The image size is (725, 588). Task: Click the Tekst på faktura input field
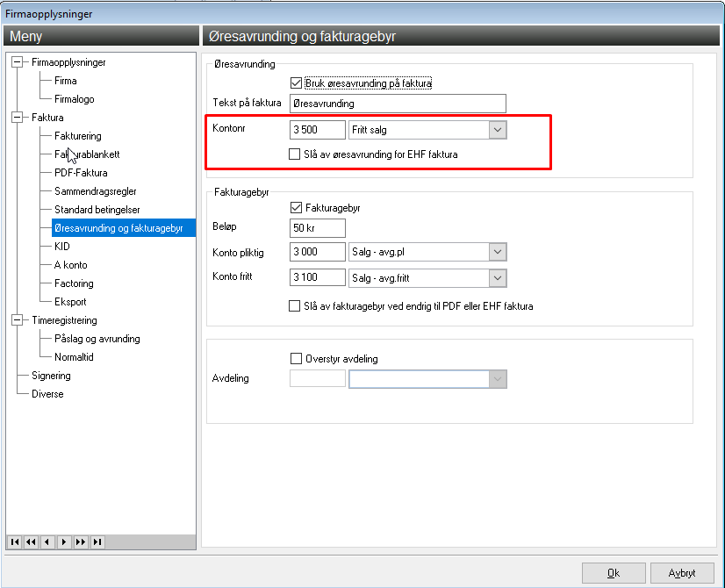(x=398, y=104)
